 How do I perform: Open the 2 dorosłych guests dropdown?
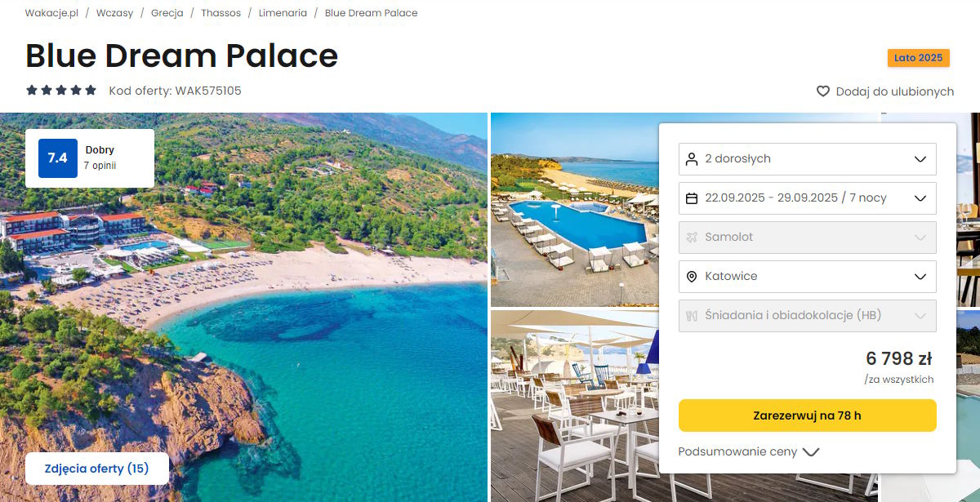pyautogui.click(x=807, y=159)
